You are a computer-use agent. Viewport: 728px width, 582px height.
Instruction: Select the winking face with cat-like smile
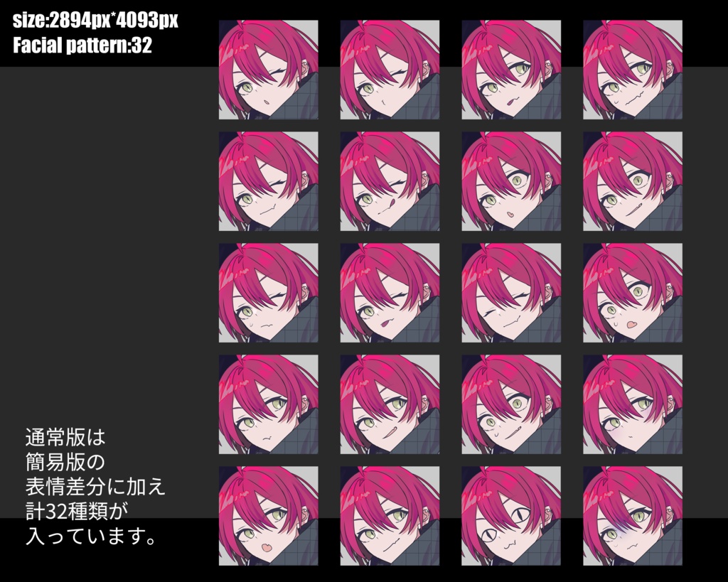pyautogui.click(x=268, y=181)
